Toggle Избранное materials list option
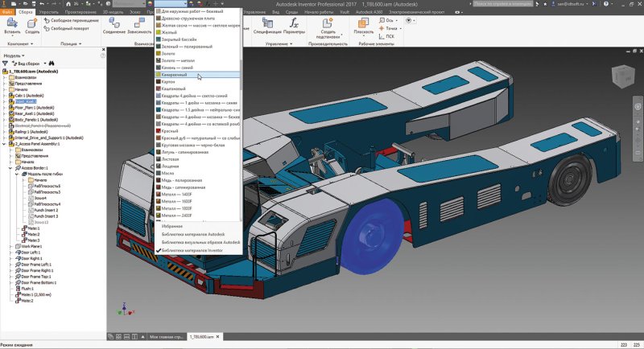The width and height of the screenshot is (644, 349). click(x=174, y=226)
